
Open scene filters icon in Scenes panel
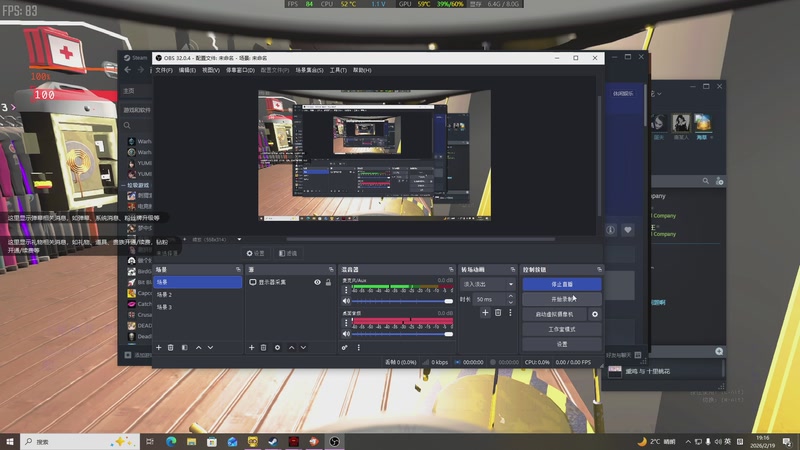(x=185, y=347)
